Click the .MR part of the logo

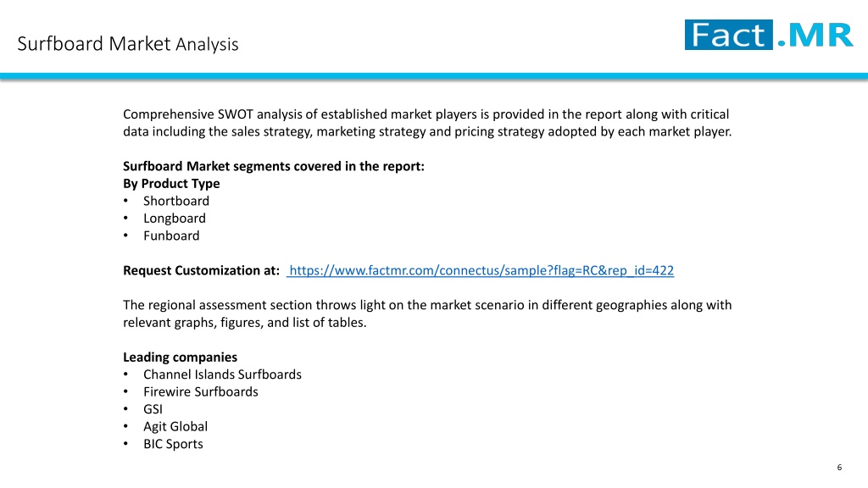pos(815,36)
